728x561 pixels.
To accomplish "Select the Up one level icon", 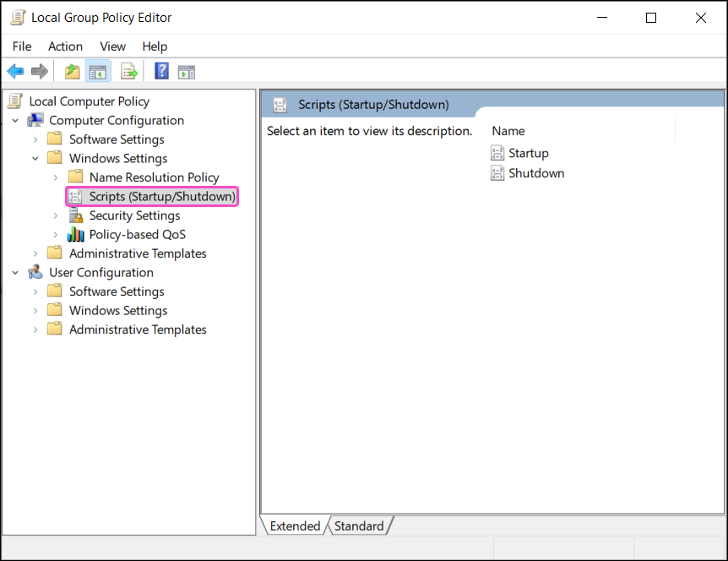I will [72, 71].
